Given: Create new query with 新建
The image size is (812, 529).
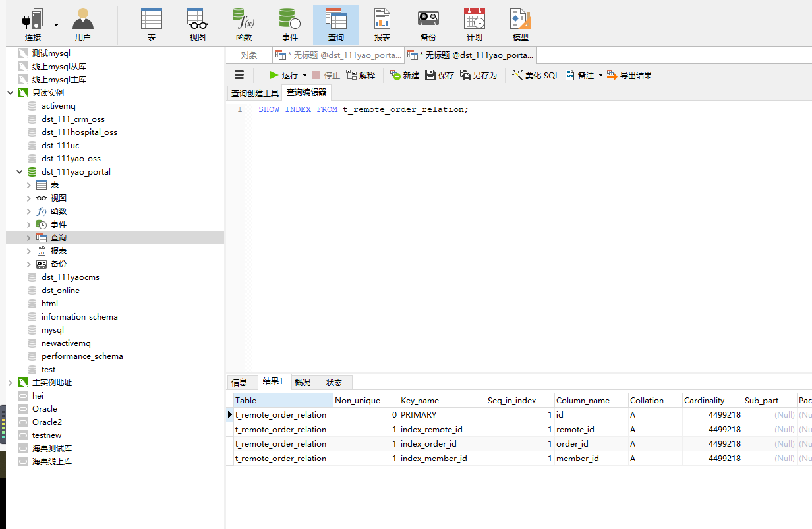Looking at the screenshot, I should (x=405, y=75).
